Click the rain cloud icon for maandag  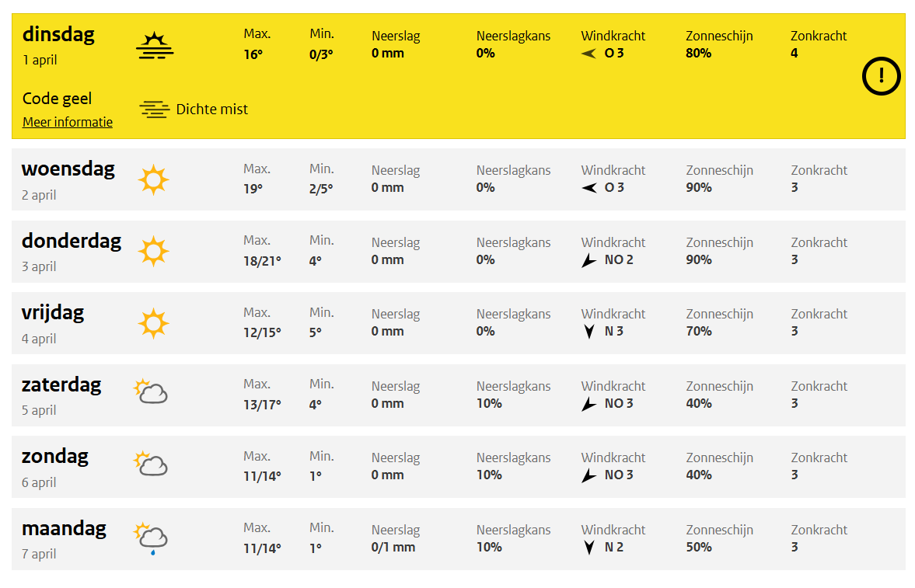[151, 537]
